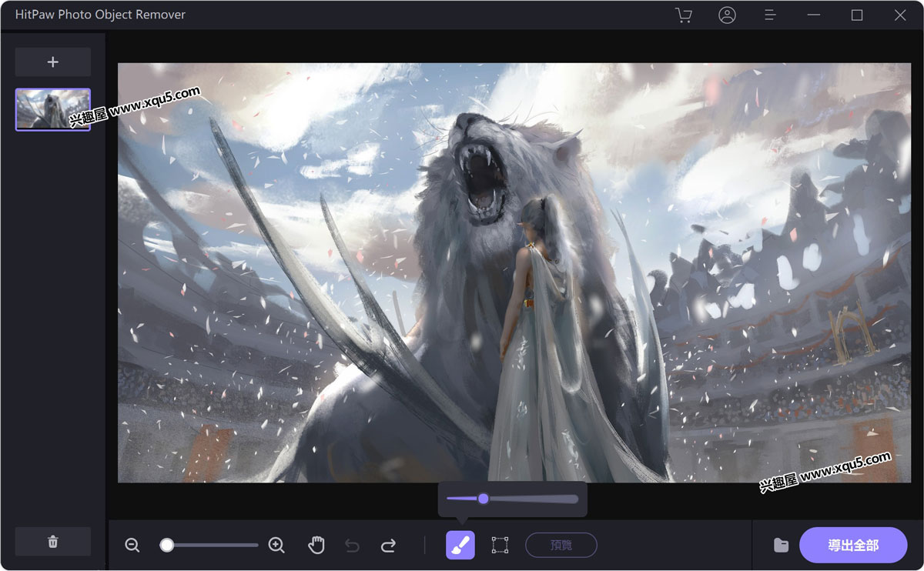Select the rectangular box selection tool

[x=500, y=546]
